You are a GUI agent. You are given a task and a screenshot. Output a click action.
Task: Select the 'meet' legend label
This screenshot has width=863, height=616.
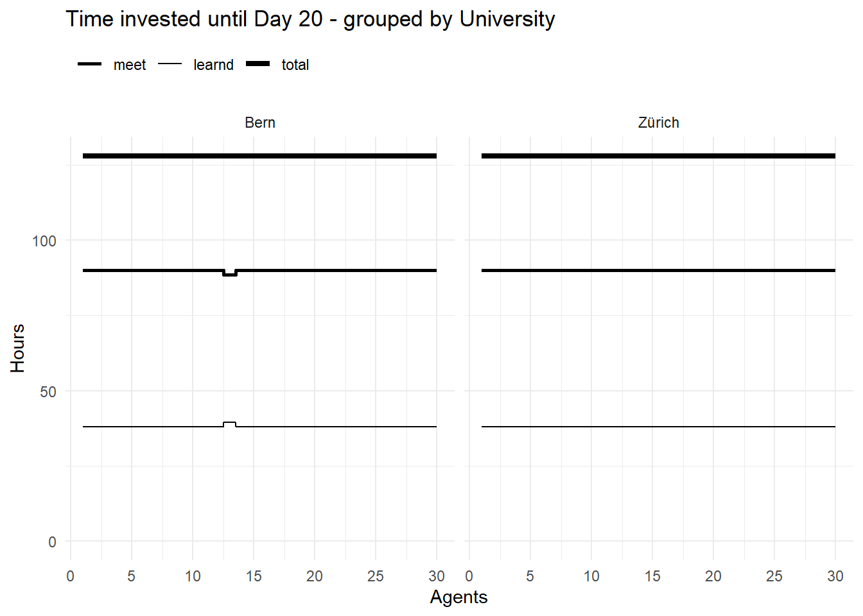click(130, 65)
